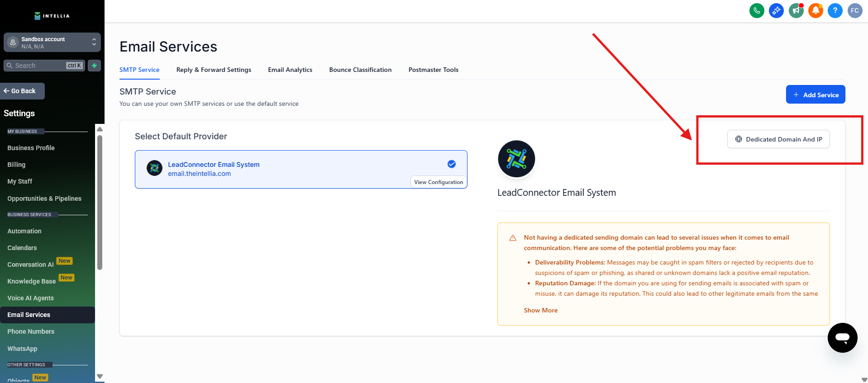Viewport: 868px width, 383px height.
Task: Click the Dedicated Domain And IP button
Action: point(778,139)
